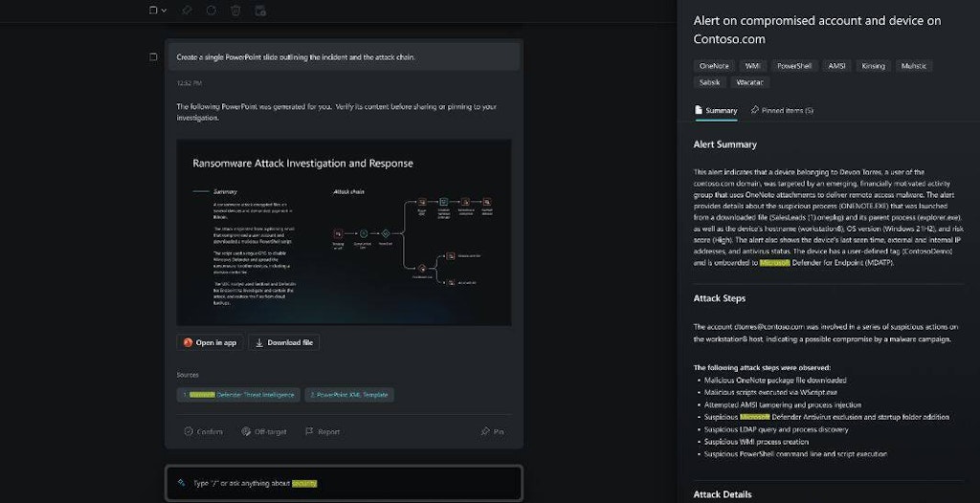This screenshot has width=980, height=503.
Task: Click the 'Malicious scripts executed via WScript.exe' bullet
Action: click(770, 392)
